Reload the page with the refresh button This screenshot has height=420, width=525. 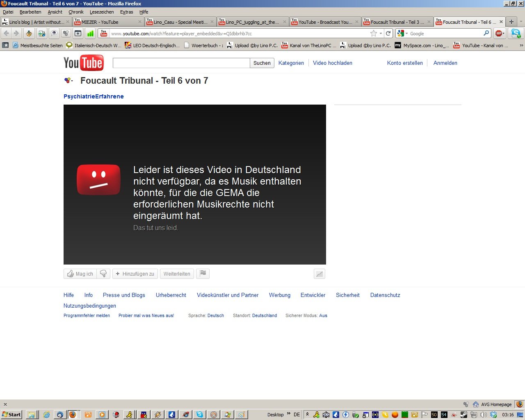pos(388,33)
